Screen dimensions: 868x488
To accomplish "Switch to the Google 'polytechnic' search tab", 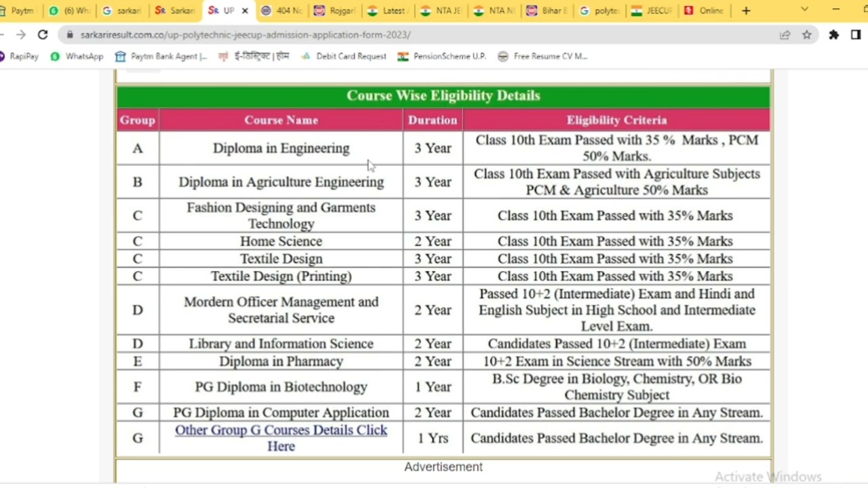I will pos(599,11).
